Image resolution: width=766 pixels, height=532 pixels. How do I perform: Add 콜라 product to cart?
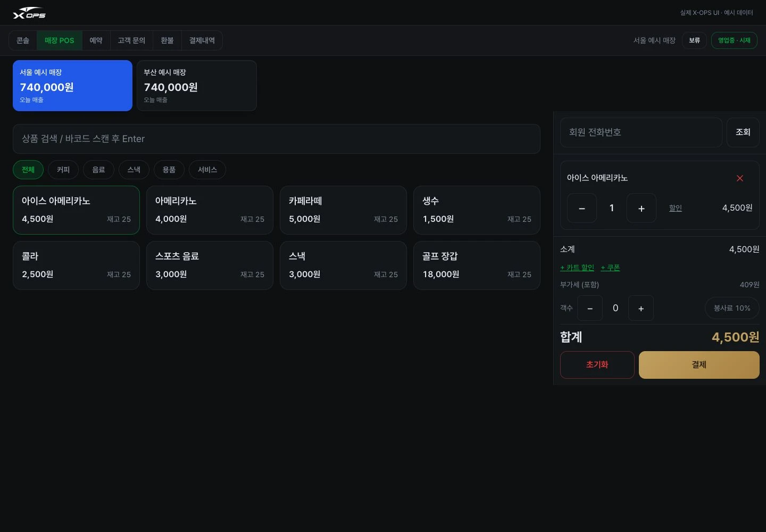coord(76,265)
